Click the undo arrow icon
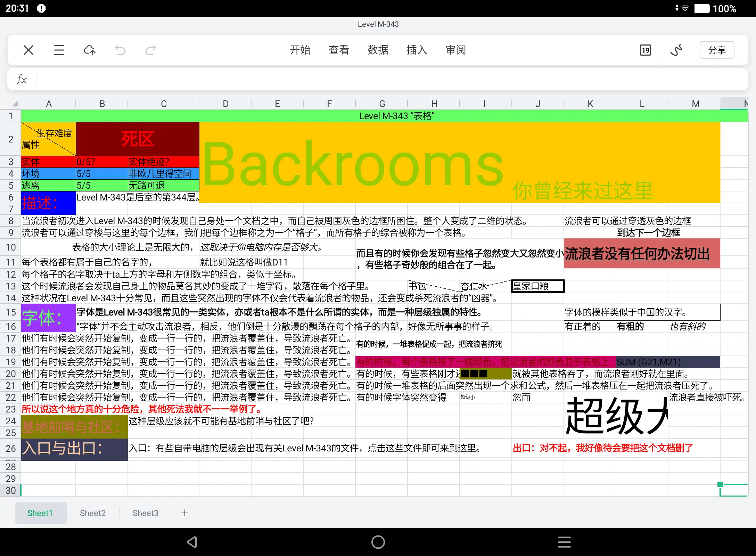This screenshot has width=756, height=556. pyautogui.click(x=120, y=50)
